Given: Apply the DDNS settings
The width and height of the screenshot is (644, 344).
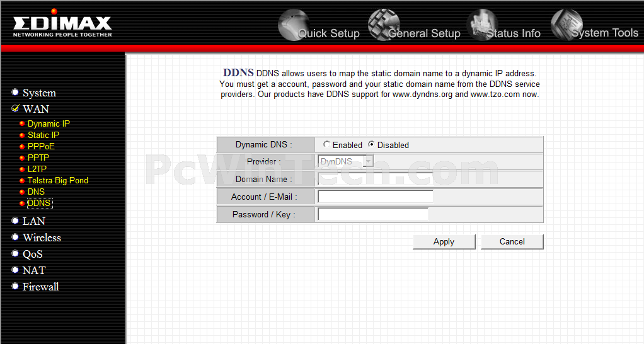Looking at the screenshot, I should point(444,242).
